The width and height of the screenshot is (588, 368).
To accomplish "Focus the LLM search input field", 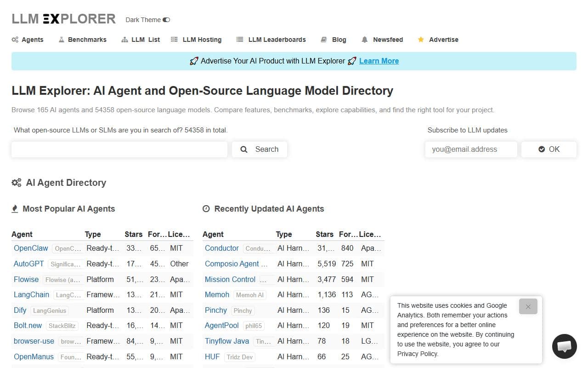I will click(119, 149).
